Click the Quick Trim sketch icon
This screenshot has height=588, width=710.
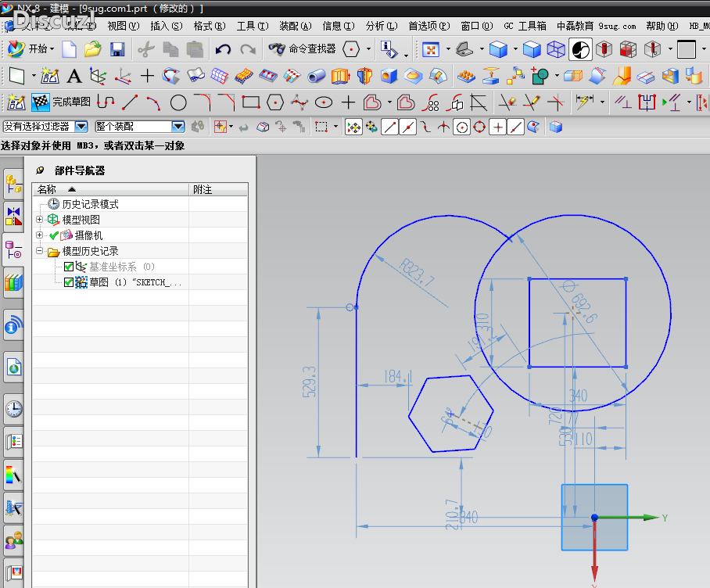pos(507,102)
